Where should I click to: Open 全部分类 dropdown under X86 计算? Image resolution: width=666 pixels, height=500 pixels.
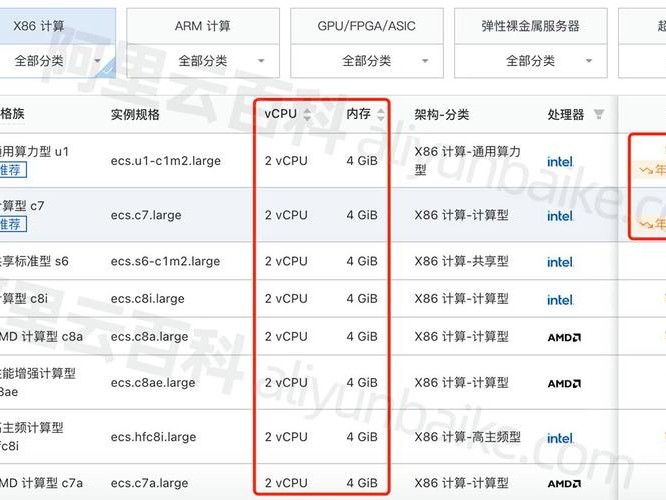coord(57,61)
